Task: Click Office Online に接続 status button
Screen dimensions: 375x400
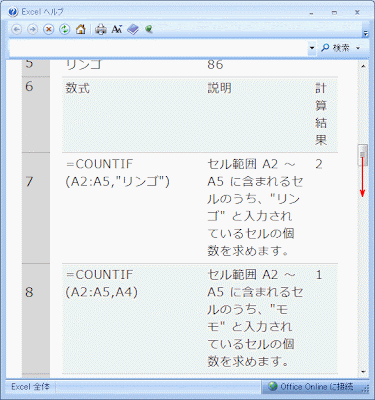Action: [311, 387]
